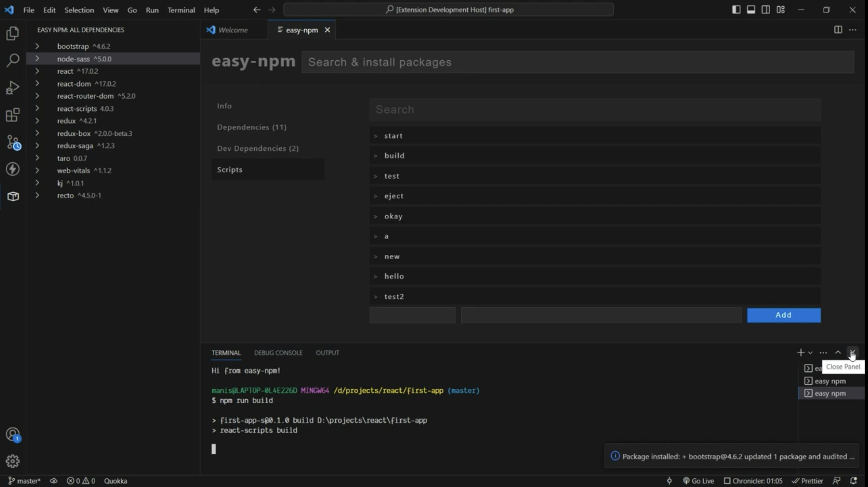Expand the react-router-dom dependency
The image size is (868, 487).
[37, 96]
